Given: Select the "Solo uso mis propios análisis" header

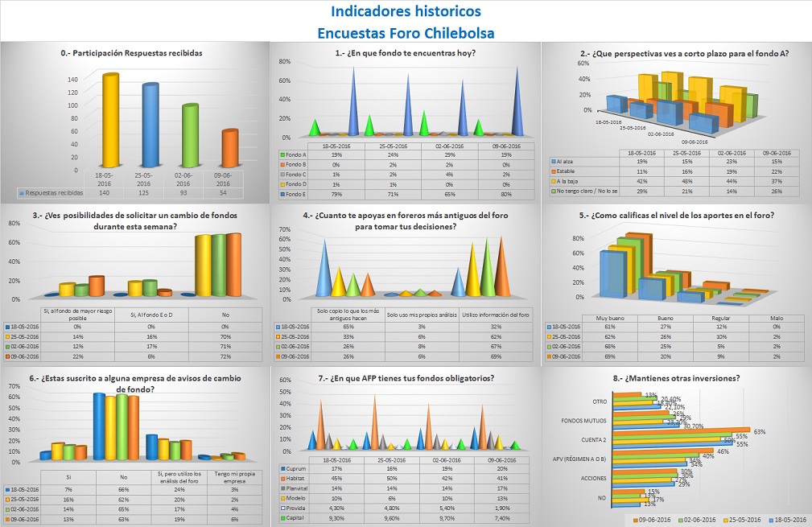Looking at the screenshot, I should click(422, 315).
